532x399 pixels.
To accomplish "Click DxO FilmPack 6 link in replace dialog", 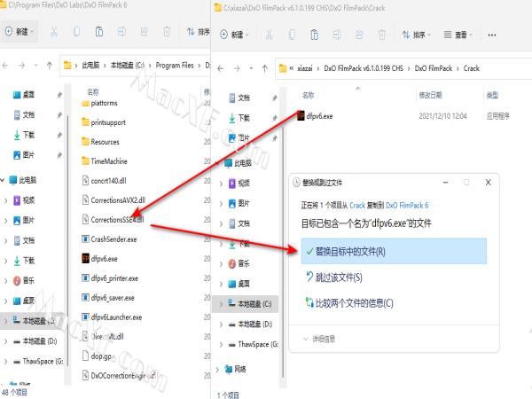I will click(407, 206).
